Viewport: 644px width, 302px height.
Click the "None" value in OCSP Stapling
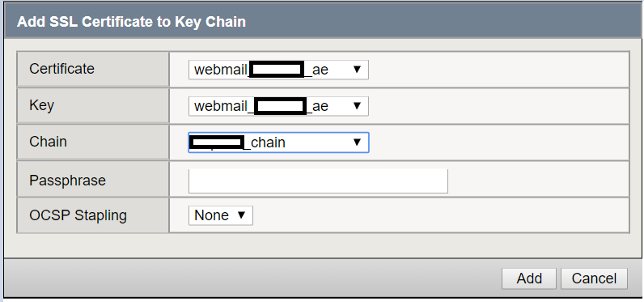coord(211,215)
